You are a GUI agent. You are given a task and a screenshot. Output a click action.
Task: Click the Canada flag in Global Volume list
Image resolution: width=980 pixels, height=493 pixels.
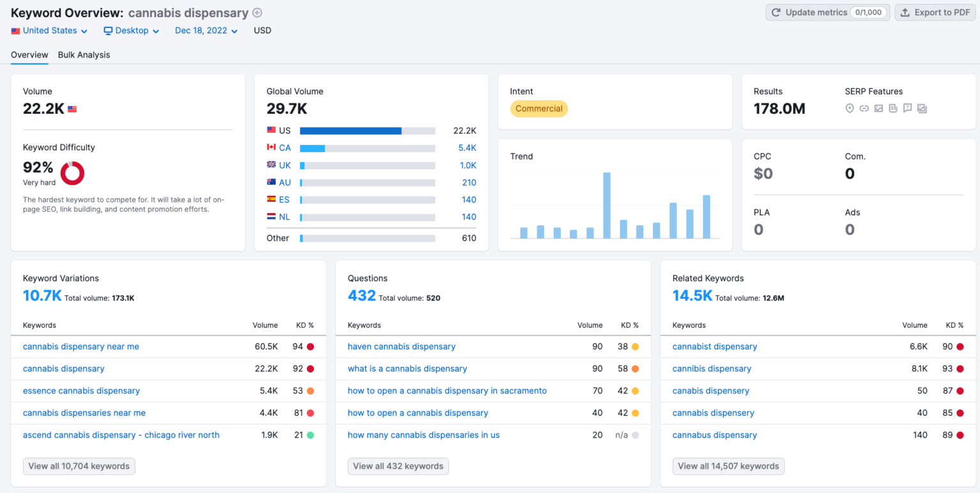(271, 148)
